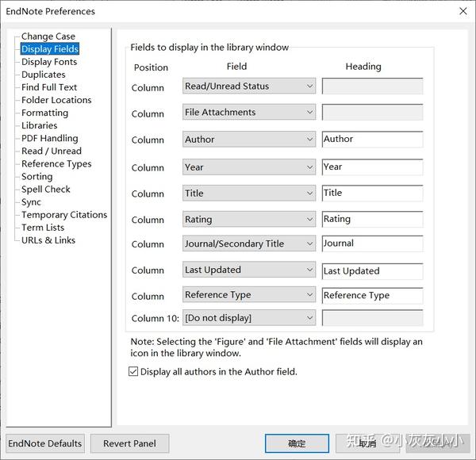Open Reference Type field dropdown
The image size is (476, 460).
249,294
